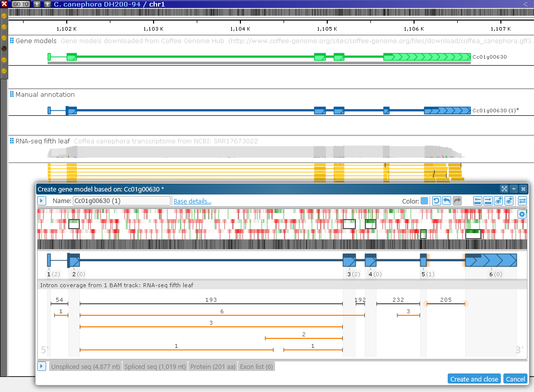Expand the panel arrow beside the Name field
This screenshot has width=534, height=392.
pos(42,201)
